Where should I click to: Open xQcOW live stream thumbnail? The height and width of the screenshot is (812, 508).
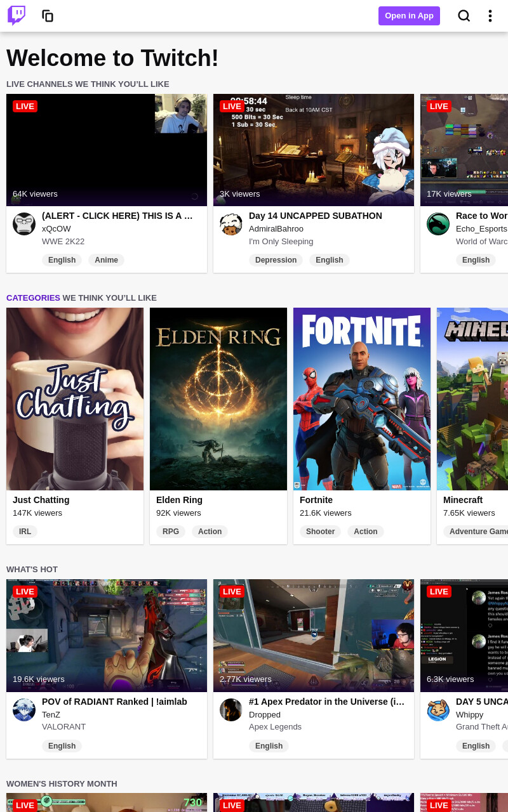pyautogui.click(x=107, y=150)
